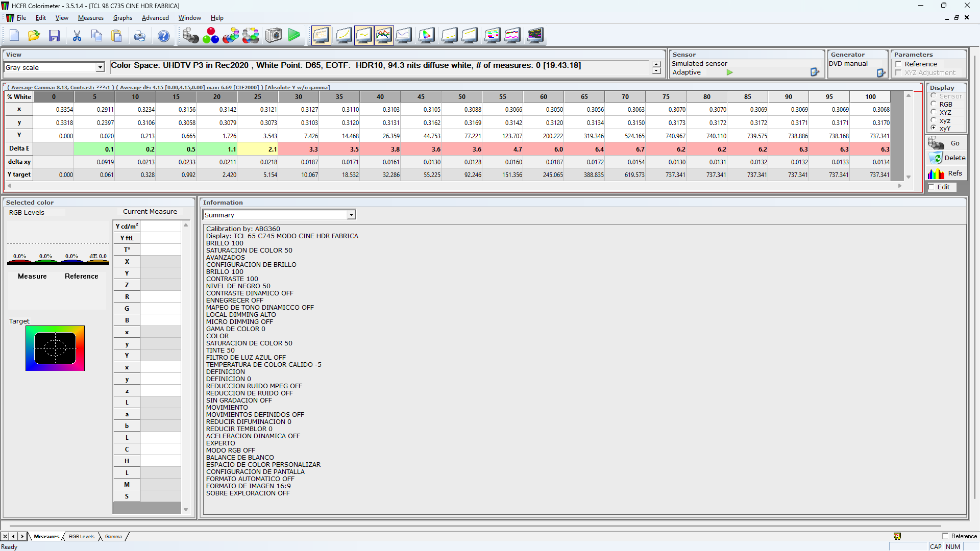The height and width of the screenshot is (551, 980).
Task: Click the 50 percent white column header
Action: (462, 96)
